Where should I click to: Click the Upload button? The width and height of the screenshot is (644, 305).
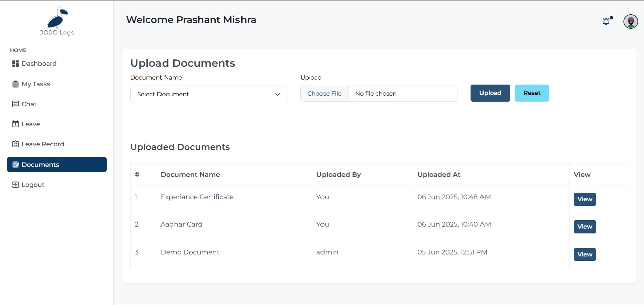490,93
